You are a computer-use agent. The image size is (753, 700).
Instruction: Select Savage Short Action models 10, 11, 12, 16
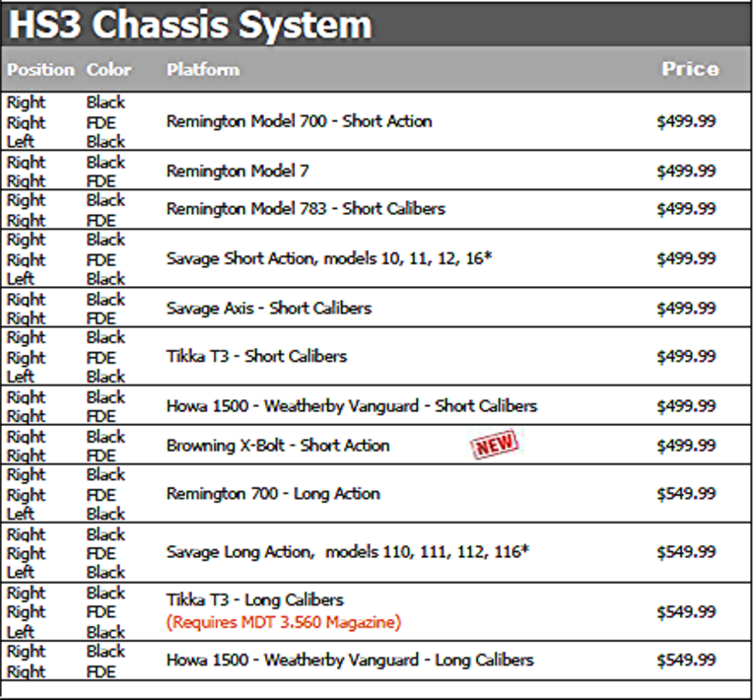tap(329, 258)
